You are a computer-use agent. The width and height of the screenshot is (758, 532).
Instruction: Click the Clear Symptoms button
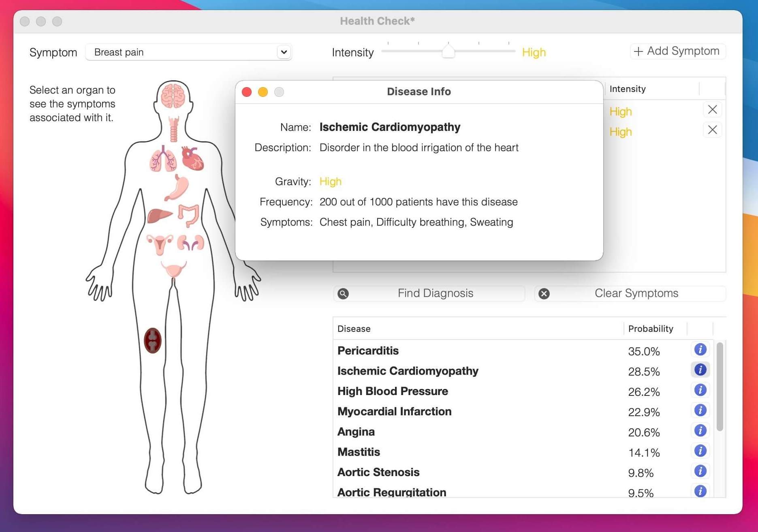click(x=630, y=293)
